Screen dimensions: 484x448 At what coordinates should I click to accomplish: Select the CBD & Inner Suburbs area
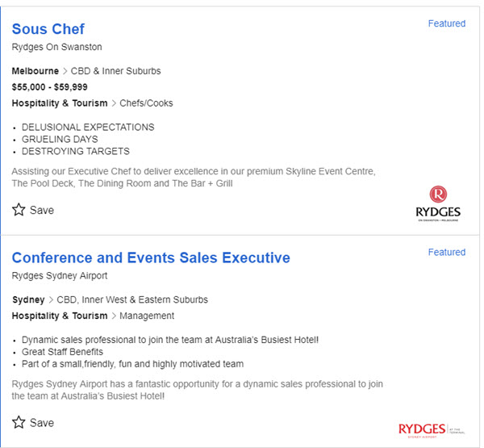[115, 71]
